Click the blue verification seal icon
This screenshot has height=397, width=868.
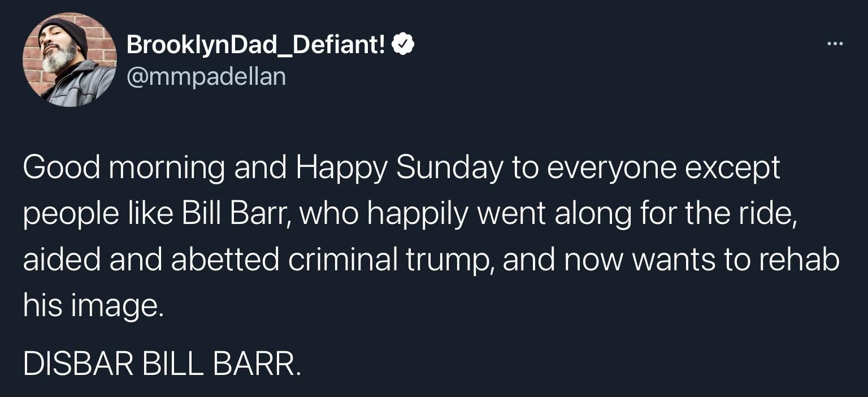(x=402, y=44)
